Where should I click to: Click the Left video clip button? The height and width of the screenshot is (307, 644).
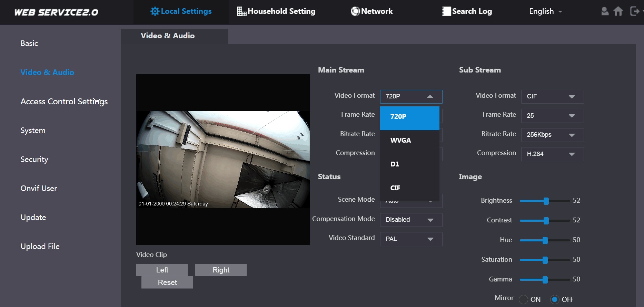point(162,270)
